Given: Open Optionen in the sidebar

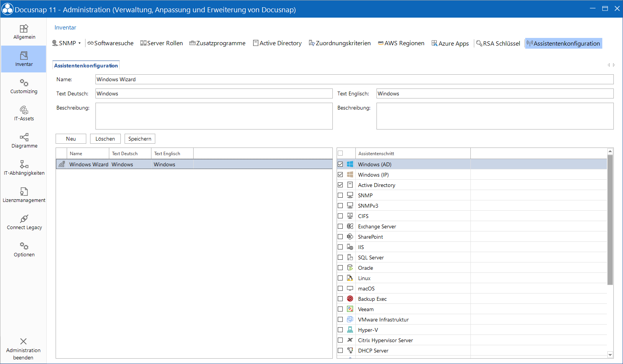Looking at the screenshot, I should tap(24, 249).
